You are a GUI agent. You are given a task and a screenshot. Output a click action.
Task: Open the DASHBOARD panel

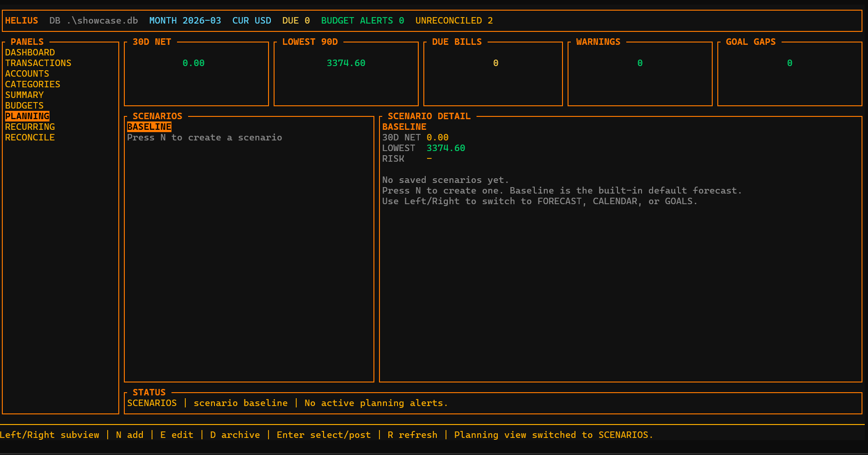pos(30,53)
